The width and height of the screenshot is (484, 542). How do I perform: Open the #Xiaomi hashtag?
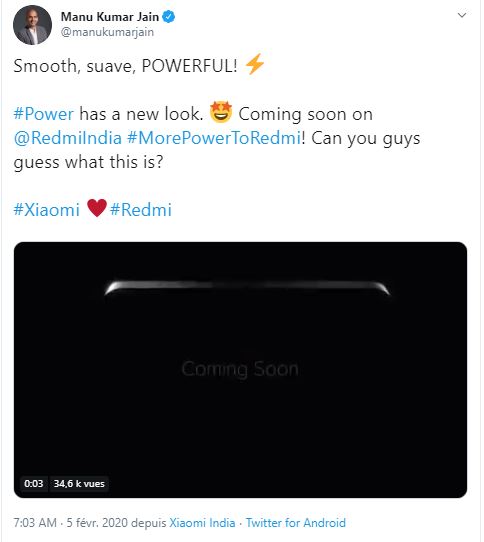(x=47, y=209)
